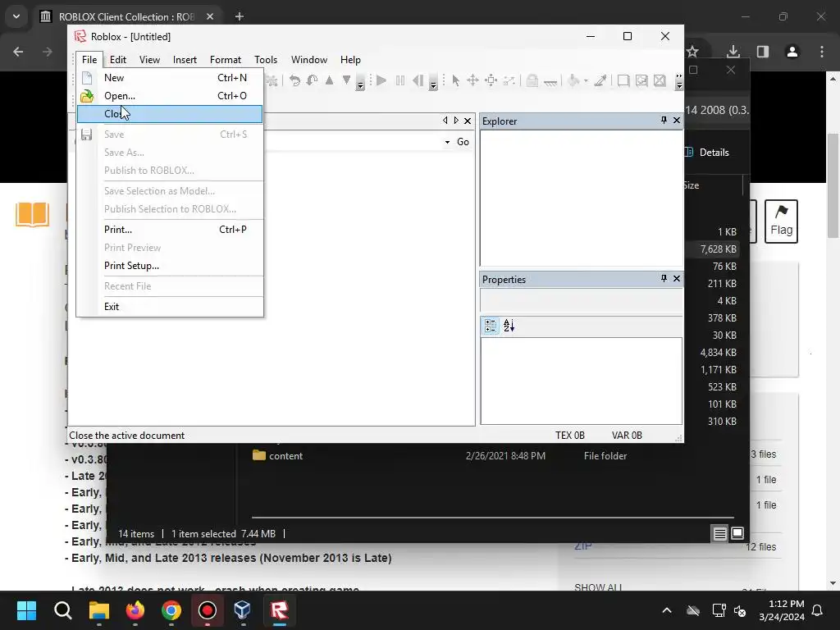The height and width of the screenshot is (630, 840).
Task: Click the Reset step-back icon in toolbar
Action: 418,81
